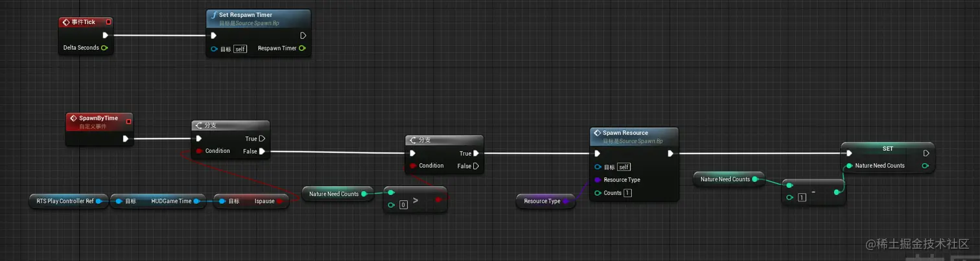
Task: Click the 事件Tick white execution output pin
Action: [105, 35]
